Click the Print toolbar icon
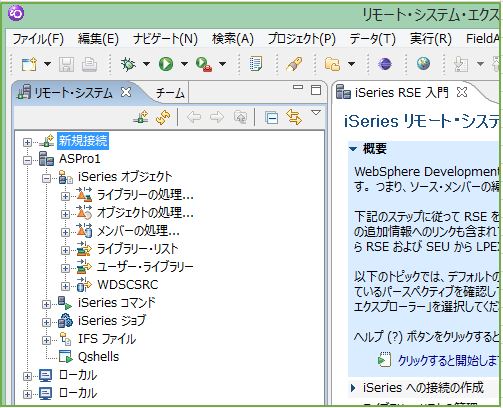 89,64
